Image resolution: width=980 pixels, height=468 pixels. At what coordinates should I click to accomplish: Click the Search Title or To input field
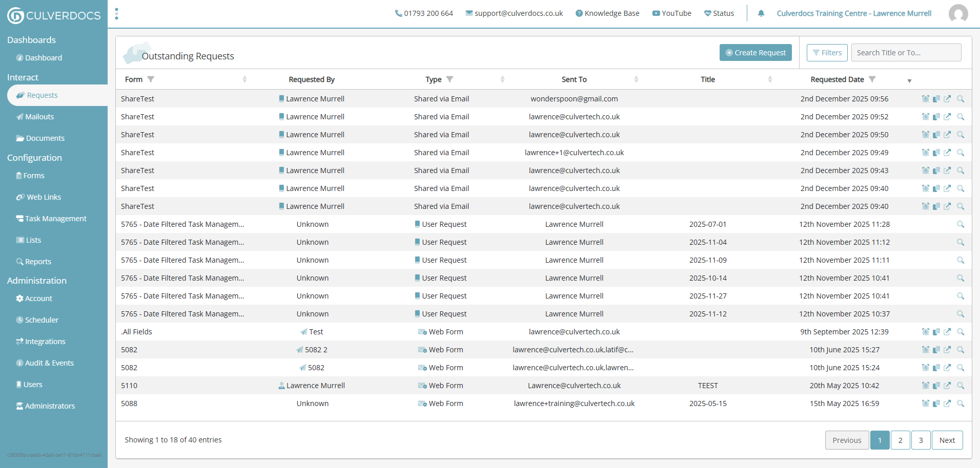coord(906,53)
